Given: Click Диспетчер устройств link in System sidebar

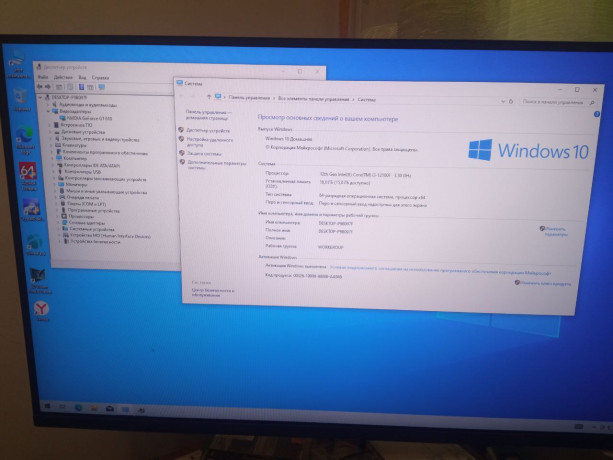Looking at the screenshot, I should tap(208, 131).
